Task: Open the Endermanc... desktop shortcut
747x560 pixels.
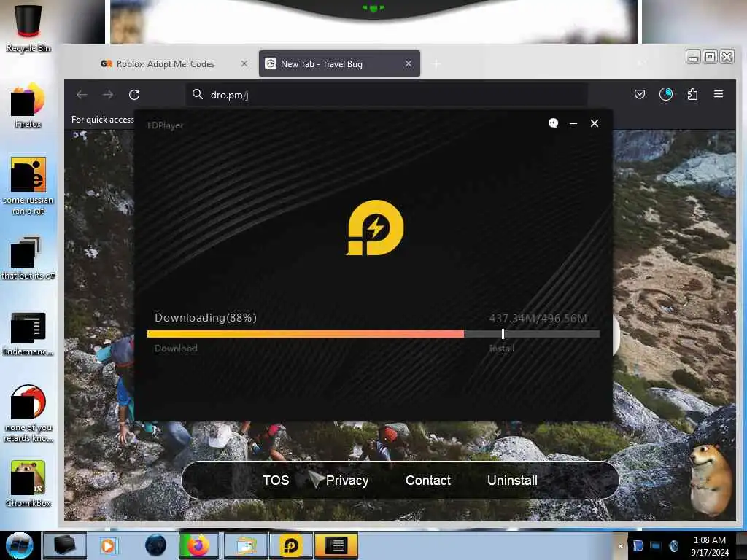Action: pyautogui.click(x=28, y=334)
